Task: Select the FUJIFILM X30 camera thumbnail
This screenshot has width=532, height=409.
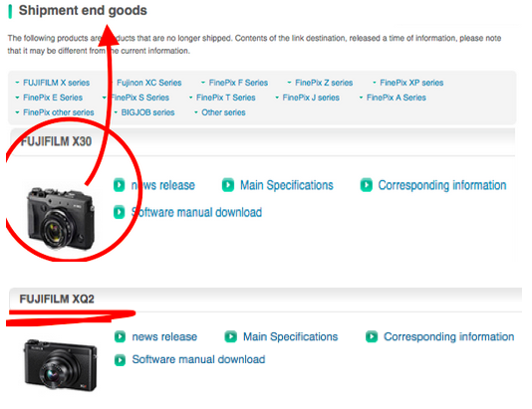Action: coord(61,219)
